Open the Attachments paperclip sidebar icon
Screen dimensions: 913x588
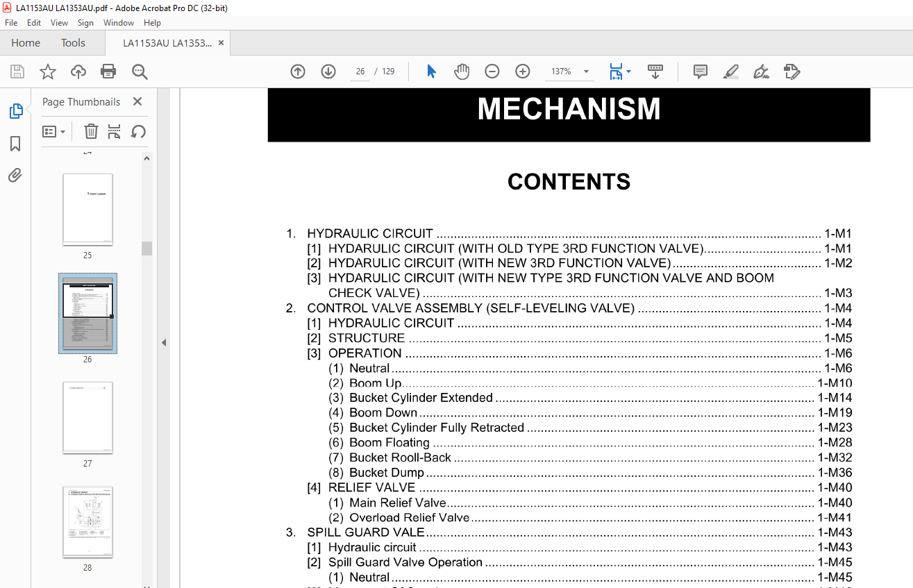pyautogui.click(x=15, y=176)
